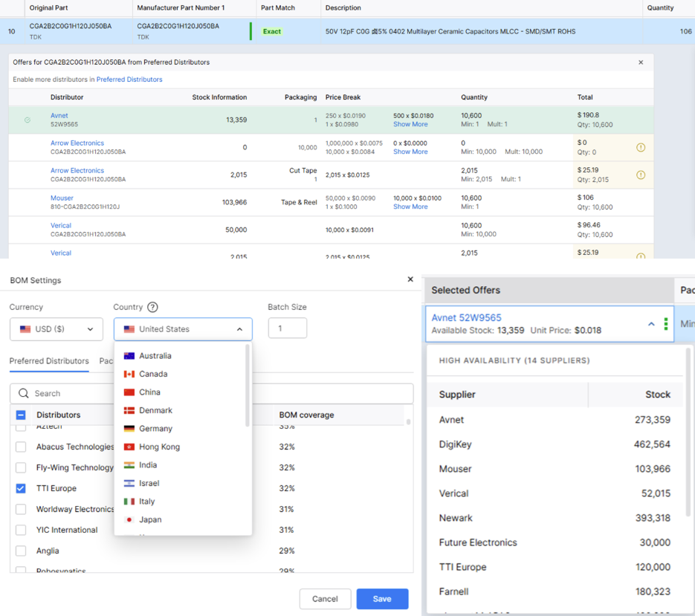The image size is (695, 616).
Task: Check the Anglia distributor checkbox
Action: (x=21, y=551)
